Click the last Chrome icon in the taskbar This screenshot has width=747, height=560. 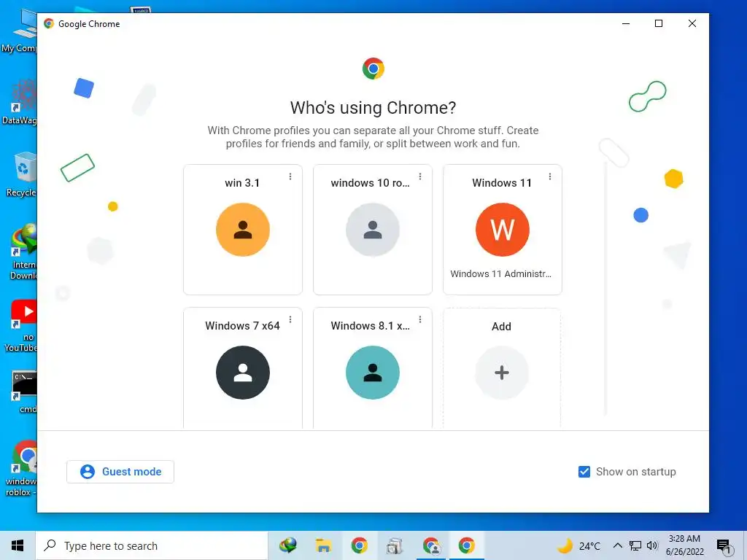(x=467, y=545)
